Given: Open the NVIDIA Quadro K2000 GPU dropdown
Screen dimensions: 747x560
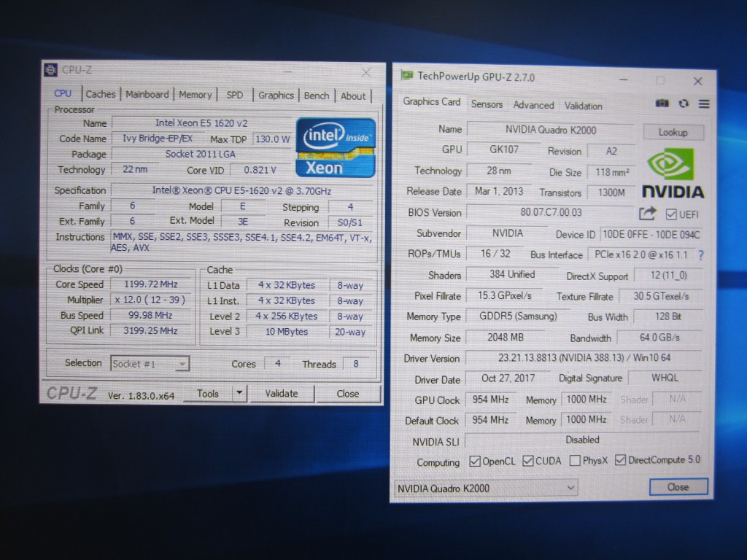Looking at the screenshot, I should click(486, 488).
